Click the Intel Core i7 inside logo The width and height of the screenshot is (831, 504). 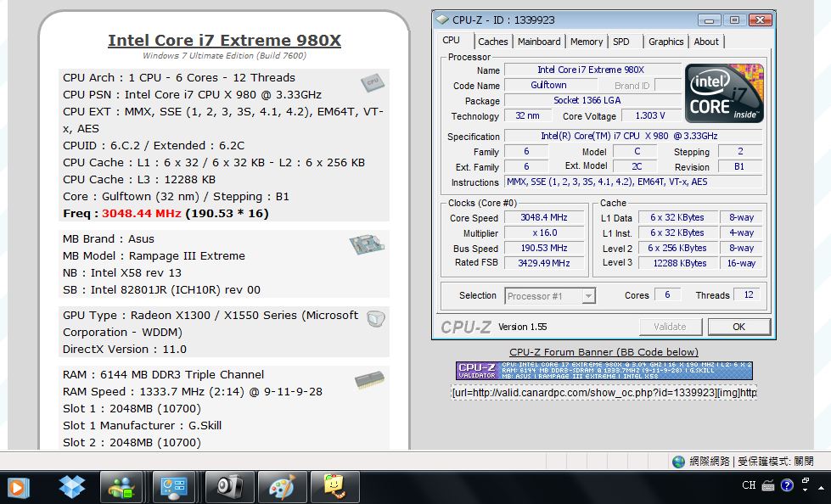point(724,93)
